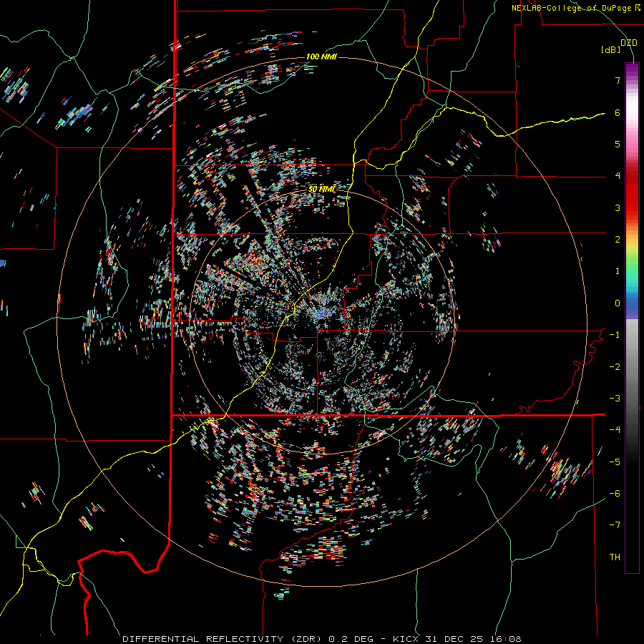The height and width of the screenshot is (644, 644).
Task: Click the [dB] units label
Action: [611, 49]
